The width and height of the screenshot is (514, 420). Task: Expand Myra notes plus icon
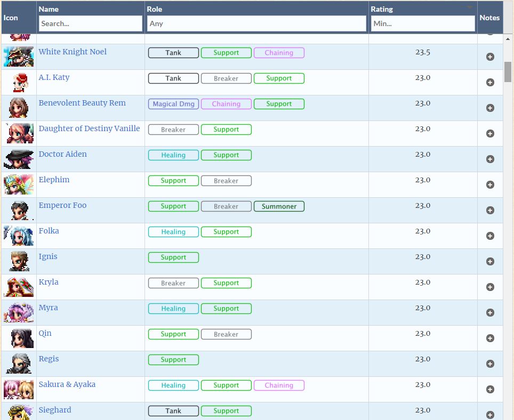point(490,312)
